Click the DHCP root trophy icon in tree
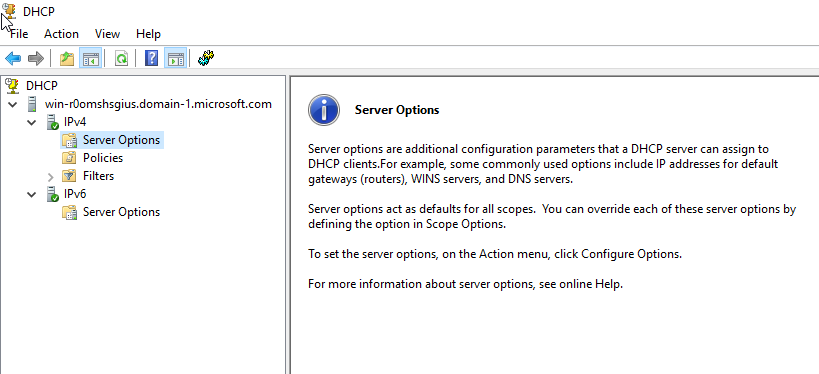 click(13, 85)
